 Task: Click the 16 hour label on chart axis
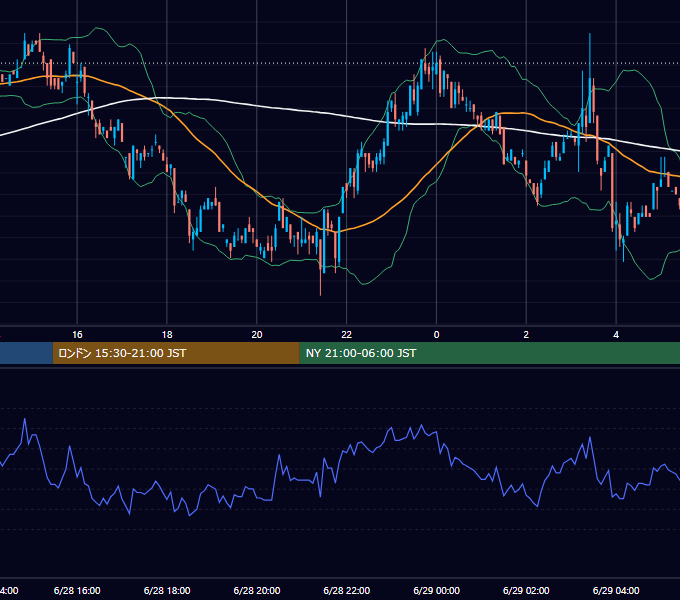point(77,335)
